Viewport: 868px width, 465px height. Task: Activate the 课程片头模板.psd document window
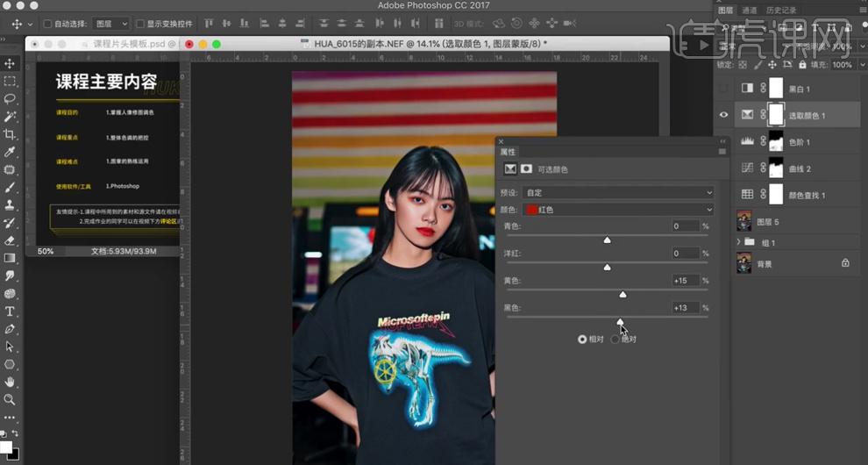click(x=103, y=44)
